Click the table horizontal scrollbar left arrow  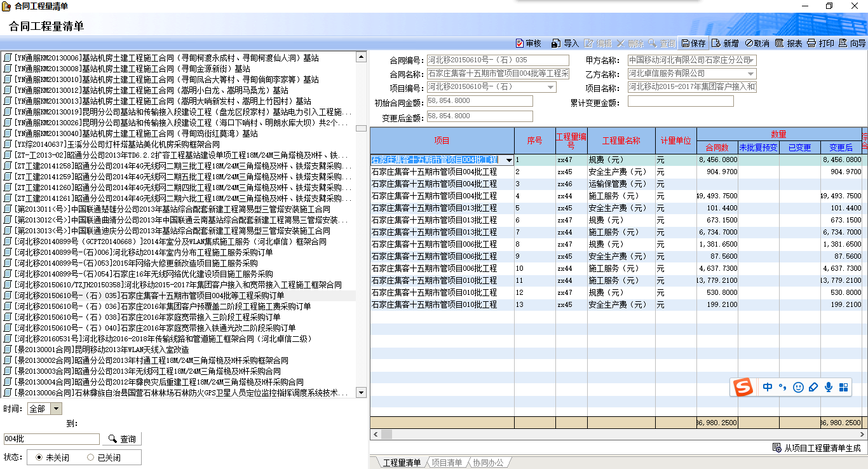click(x=376, y=435)
